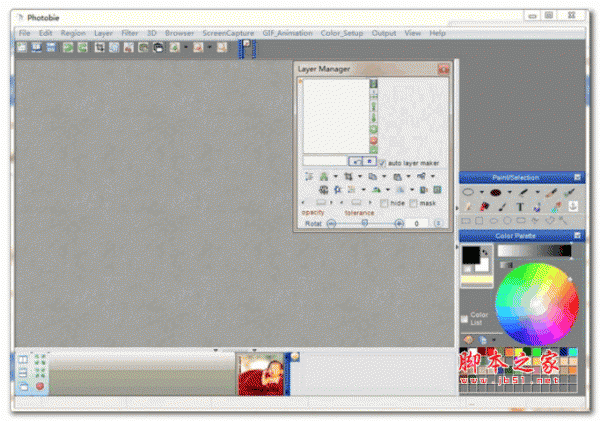600x421 pixels.
Task: Click the Rotat slider handle
Action: tap(365, 223)
